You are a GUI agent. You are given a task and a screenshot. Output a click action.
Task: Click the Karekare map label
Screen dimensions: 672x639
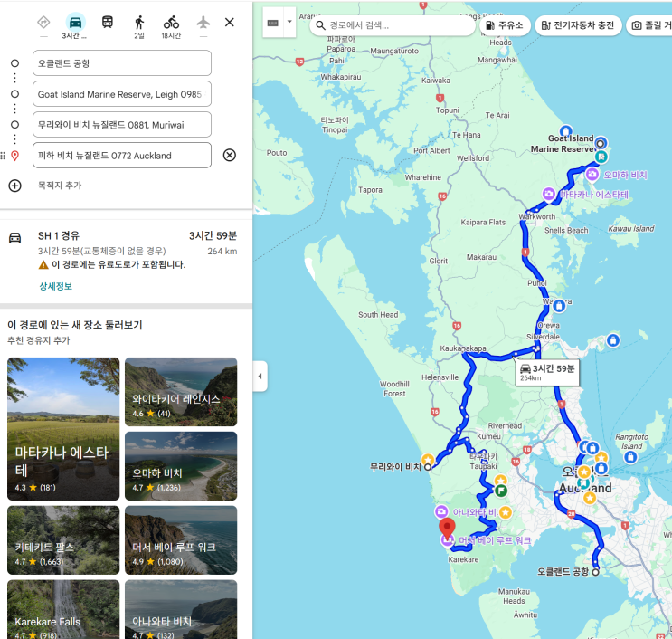pos(463,559)
